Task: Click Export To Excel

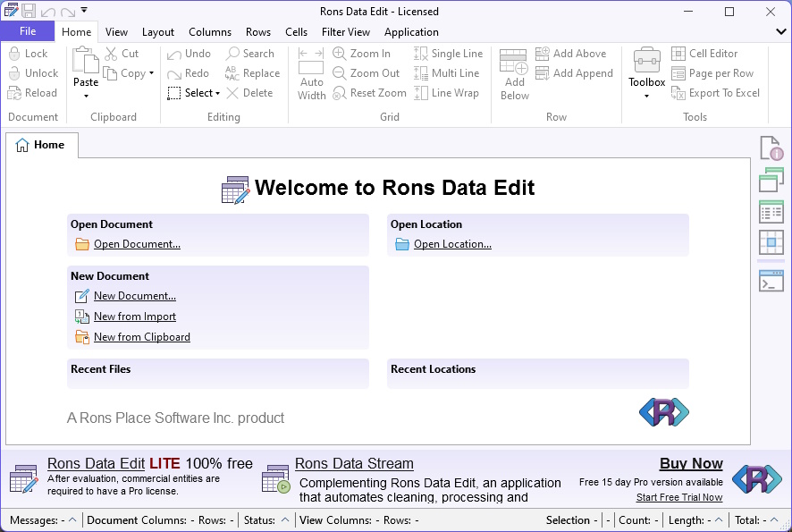Action: pyautogui.click(x=716, y=93)
